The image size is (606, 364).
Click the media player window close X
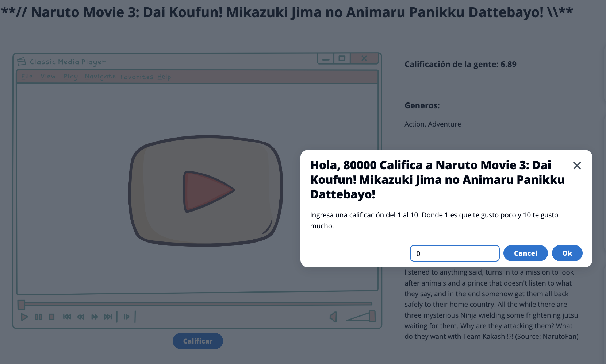pyautogui.click(x=364, y=58)
